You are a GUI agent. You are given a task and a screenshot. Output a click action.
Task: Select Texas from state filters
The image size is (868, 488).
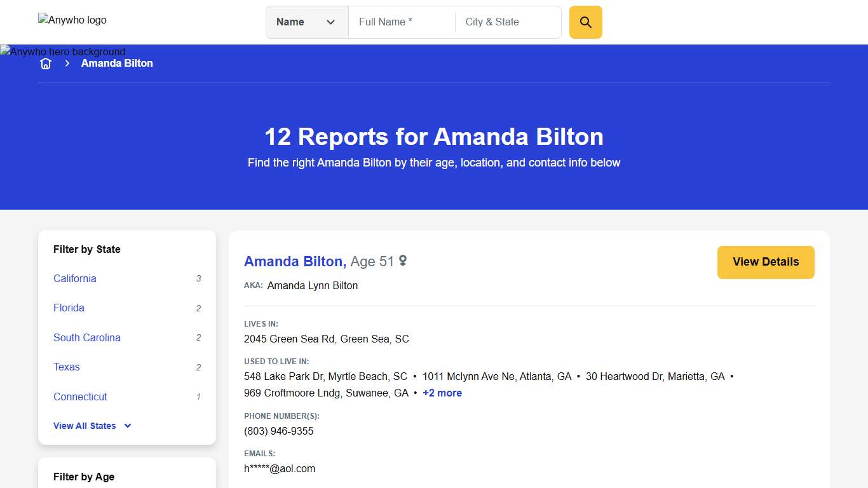click(66, 367)
